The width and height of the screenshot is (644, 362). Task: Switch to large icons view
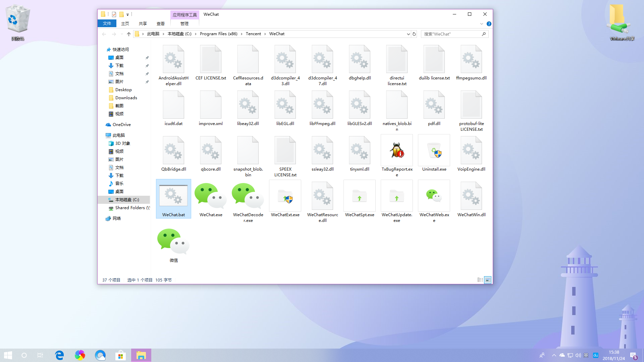coord(488,280)
